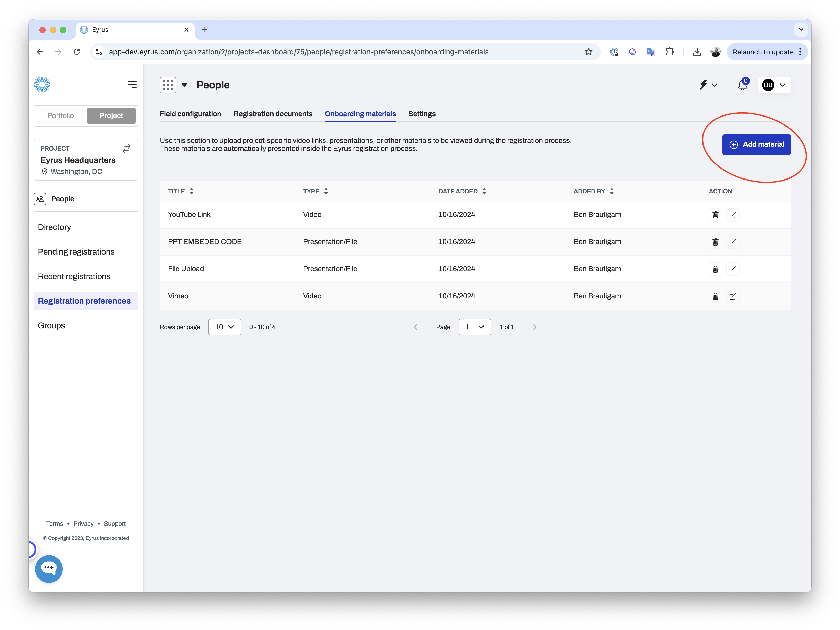Image resolution: width=840 pixels, height=630 pixels.
Task: Delete the YouTube Link material
Action: pyautogui.click(x=715, y=215)
